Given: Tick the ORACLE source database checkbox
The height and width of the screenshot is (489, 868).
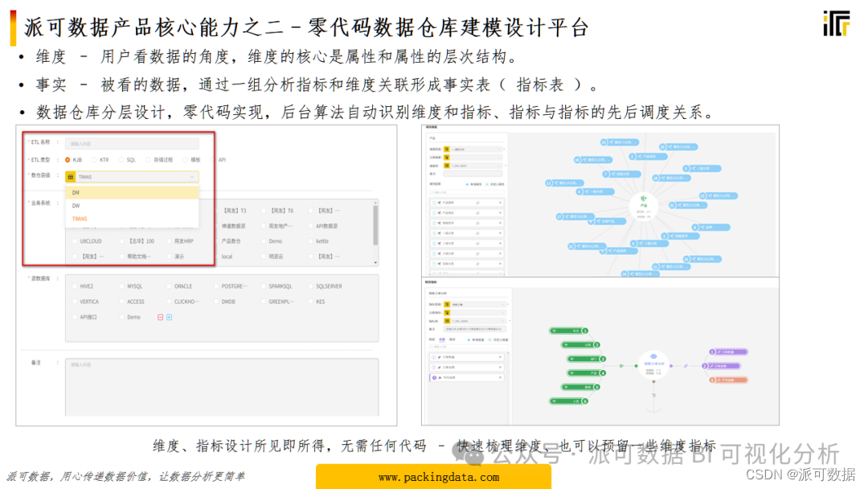Looking at the screenshot, I should [170, 286].
